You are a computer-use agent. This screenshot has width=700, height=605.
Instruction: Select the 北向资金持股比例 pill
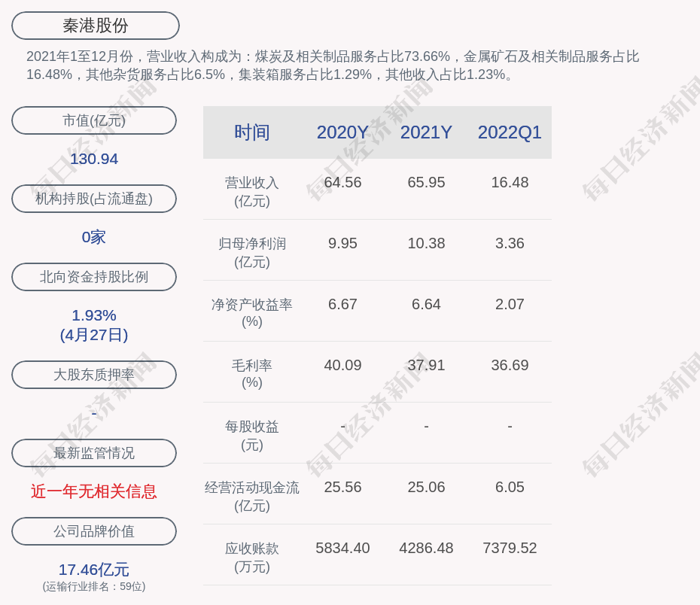(94, 277)
